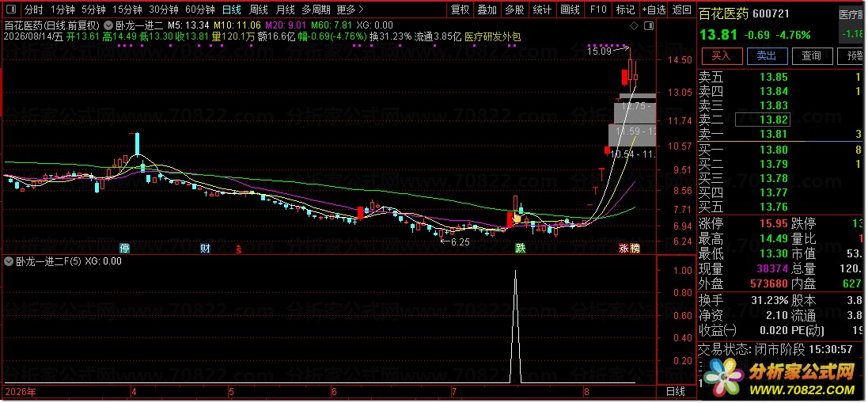Click the 标记 mark button
The image size is (868, 403).
pyautogui.click(x=625, y=10)
